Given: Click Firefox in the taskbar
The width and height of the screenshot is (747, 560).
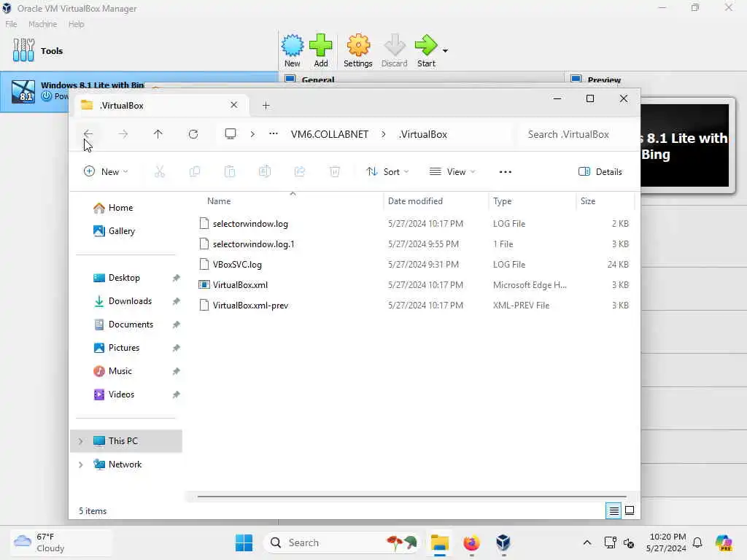Looking at the screenshot, I should tap(471, 542).
